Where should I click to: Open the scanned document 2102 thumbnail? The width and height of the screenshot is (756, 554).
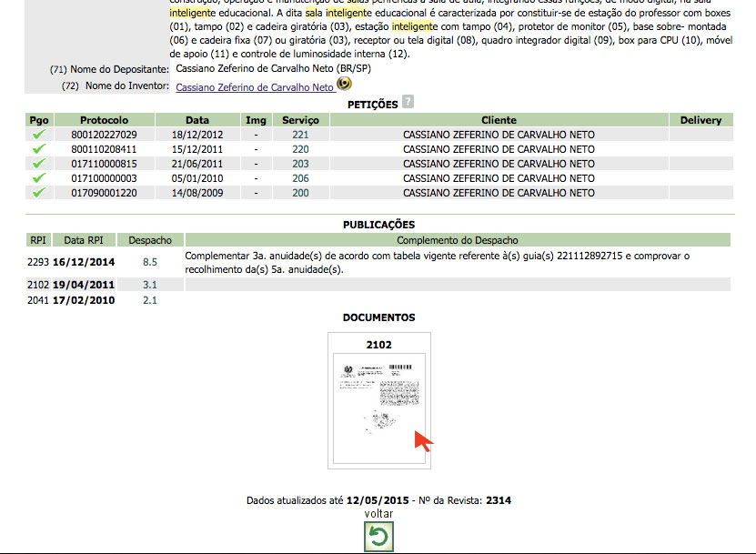click(378, 408)
